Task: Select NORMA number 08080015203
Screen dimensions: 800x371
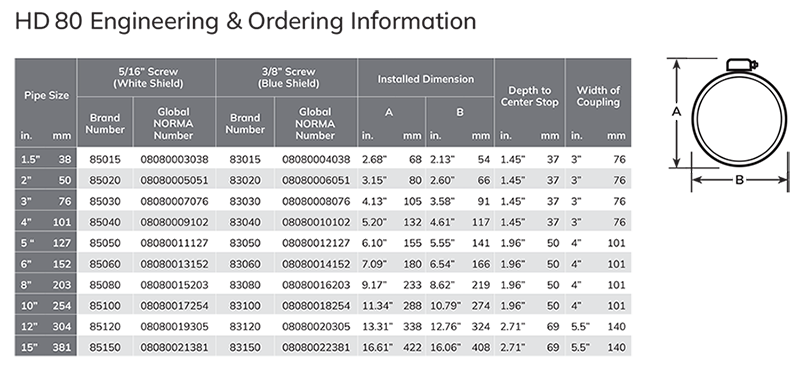Action: coord(174,285)
